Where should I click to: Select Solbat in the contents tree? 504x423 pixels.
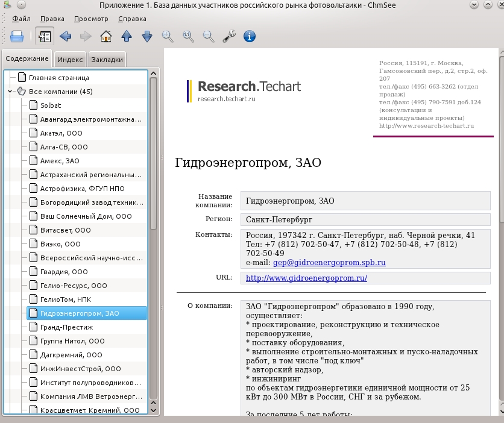(x=51, y=105)
